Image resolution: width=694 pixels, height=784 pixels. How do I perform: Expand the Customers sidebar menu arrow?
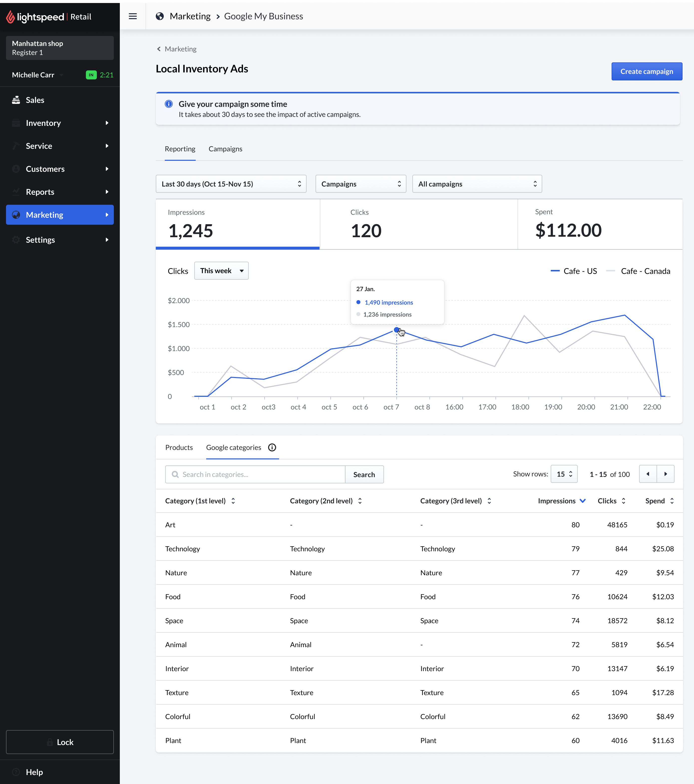point(107,169)
